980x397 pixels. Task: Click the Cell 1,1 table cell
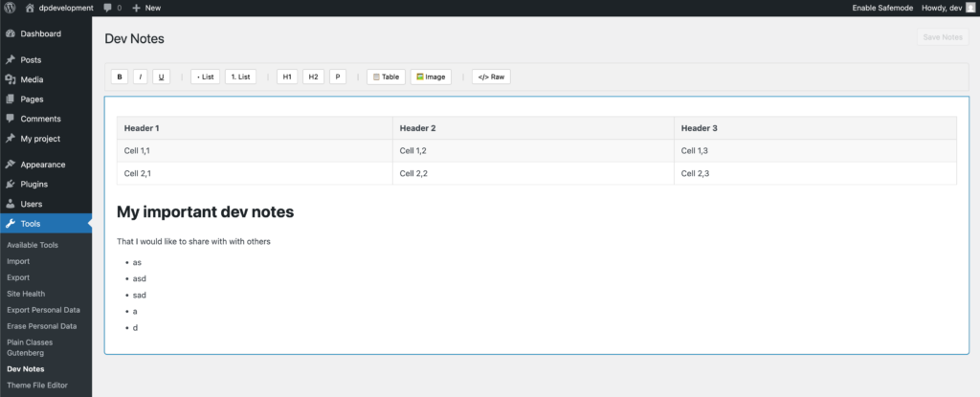(x=255, y=151)
